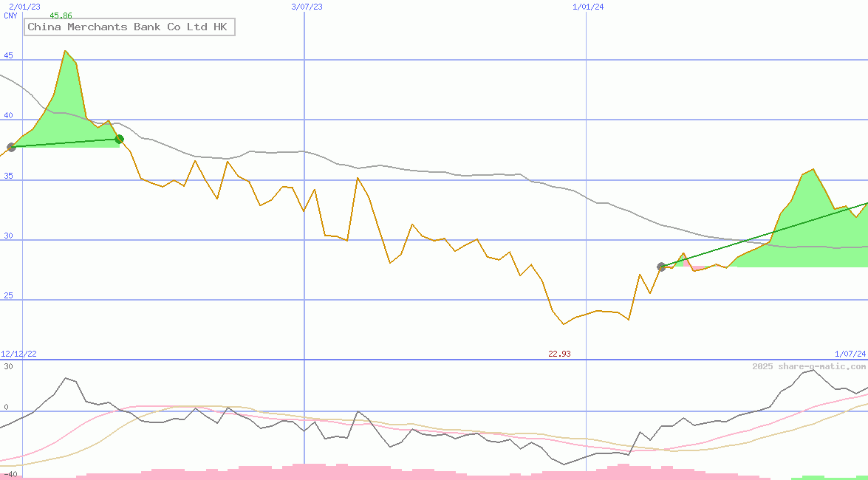Select the green peak price label 45.86
Image resolution: width=868 pixels, height=480 pixels.
[59, 14]
